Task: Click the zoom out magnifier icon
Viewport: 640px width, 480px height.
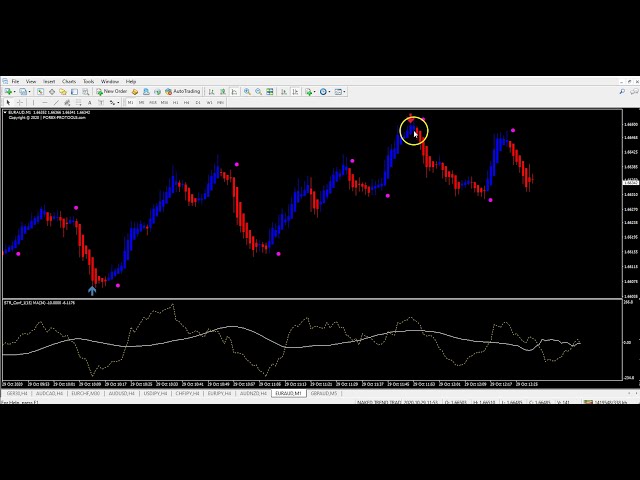Action: coord(258,91)
